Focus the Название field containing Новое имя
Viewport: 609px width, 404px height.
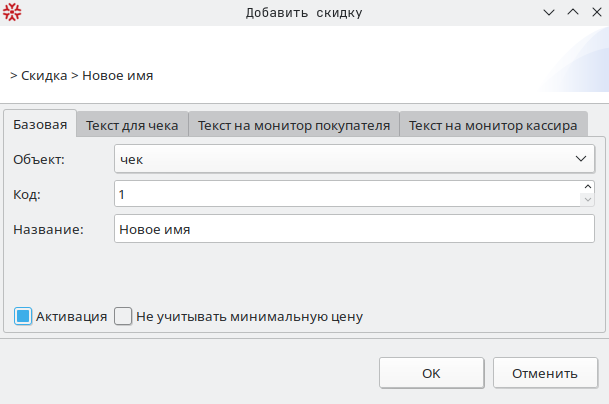pos(355,228)
